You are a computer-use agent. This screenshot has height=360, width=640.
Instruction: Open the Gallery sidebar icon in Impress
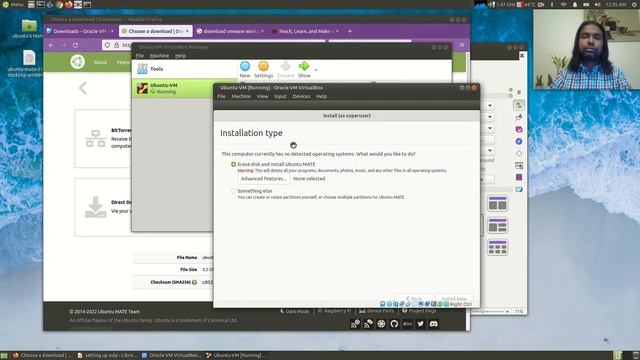click(x=519, y=165)
